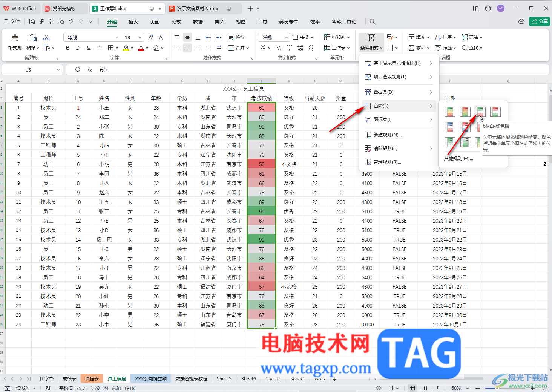Click the Undo arrow icon

tap(71, 21)
